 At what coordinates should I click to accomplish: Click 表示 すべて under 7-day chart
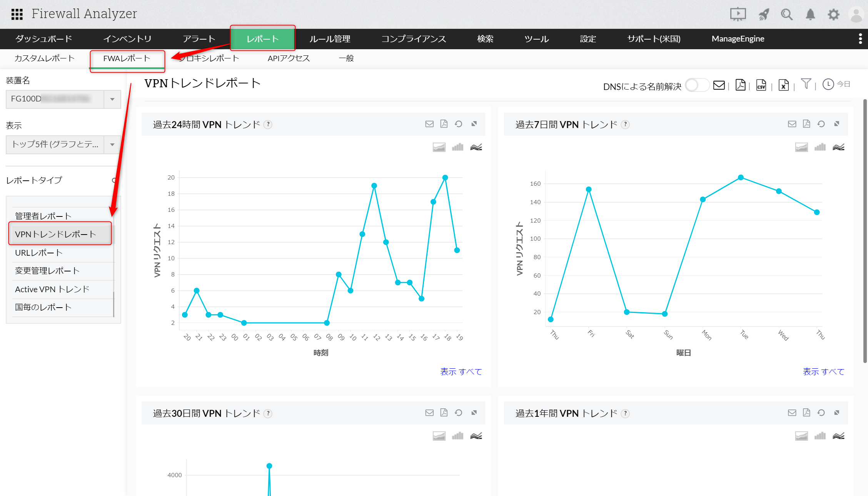click(x=823, y=371)
